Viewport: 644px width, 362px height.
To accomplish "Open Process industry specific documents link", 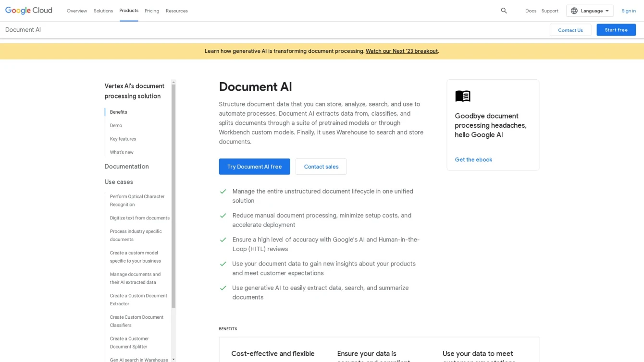I will pyautogui.click(x=136, y=235).
